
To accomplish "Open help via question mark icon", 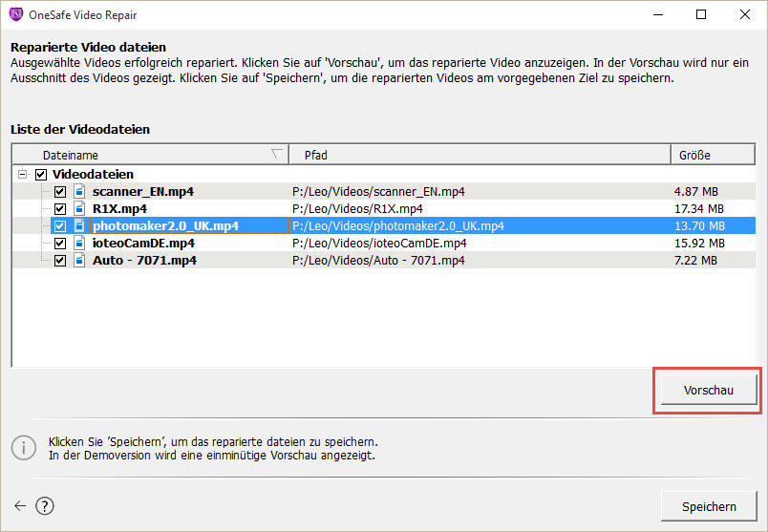I will tap(45, 506).
